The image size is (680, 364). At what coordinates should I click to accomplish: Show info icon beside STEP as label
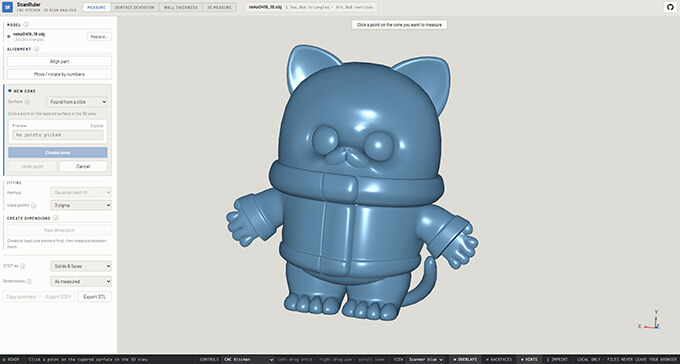[x=23, y=266]
